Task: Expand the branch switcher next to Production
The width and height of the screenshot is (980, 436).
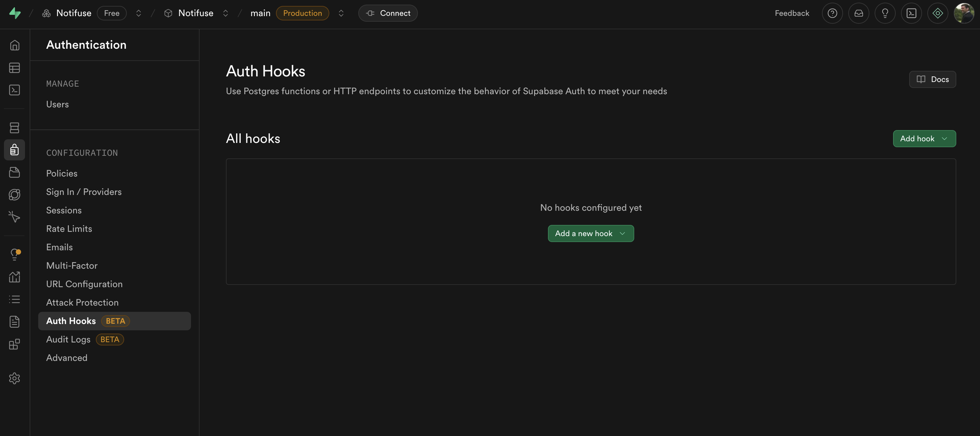Action: pyautogui.click(x=341, y=13)
